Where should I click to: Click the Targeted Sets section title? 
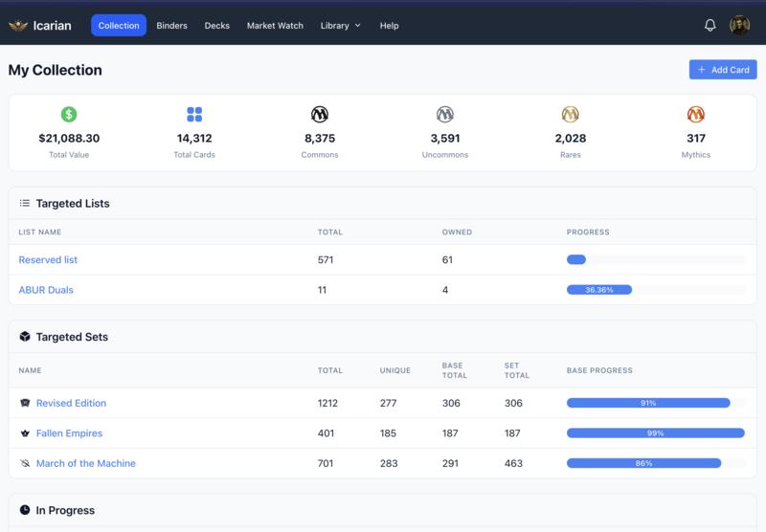coord(72,337)
